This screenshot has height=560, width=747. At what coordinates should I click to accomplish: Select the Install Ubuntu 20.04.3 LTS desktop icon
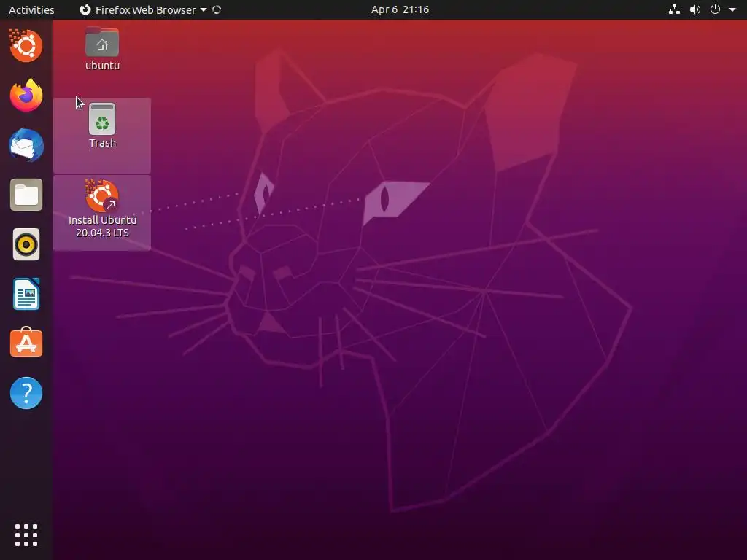102,209
